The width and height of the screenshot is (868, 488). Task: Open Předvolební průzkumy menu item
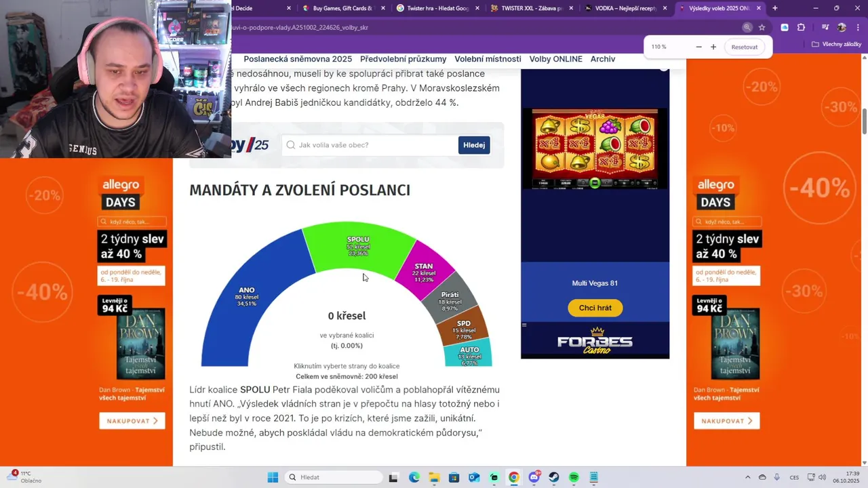point(403,59)
